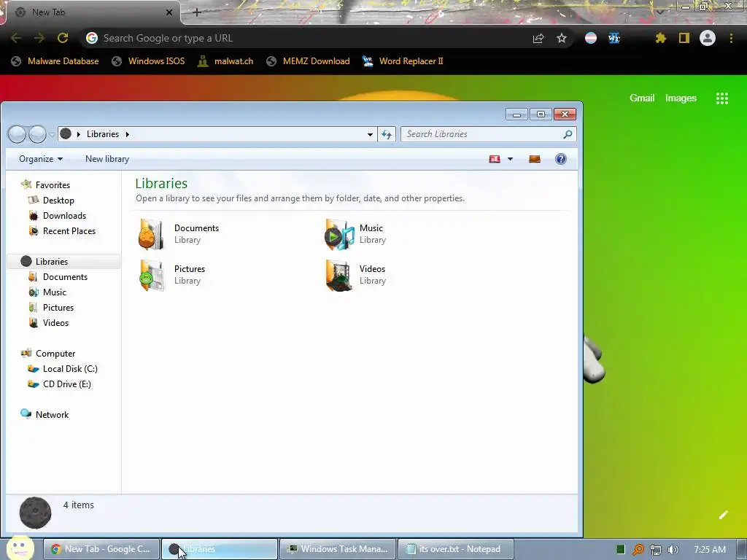Bookmark this tab with the star icon
This screenshot has width=747, height=560.
click(x=562, y=38)
